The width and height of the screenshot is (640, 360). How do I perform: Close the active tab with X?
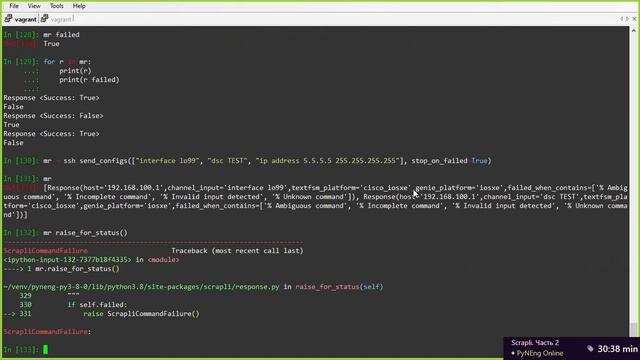[634, 19]
